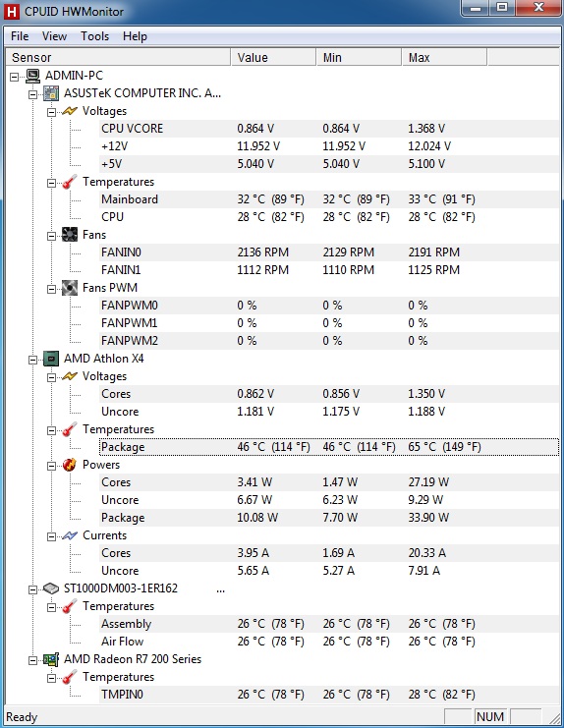This screenshot has width=564, height=728.
Task: Collapse the Fans group under ASUSTeK
Action: coord(51,236)
